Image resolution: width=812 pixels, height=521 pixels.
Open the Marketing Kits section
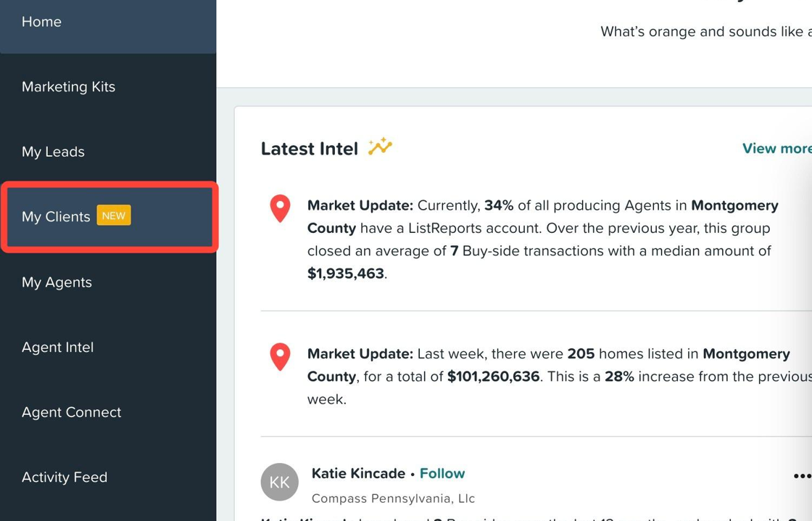point(68,86)
